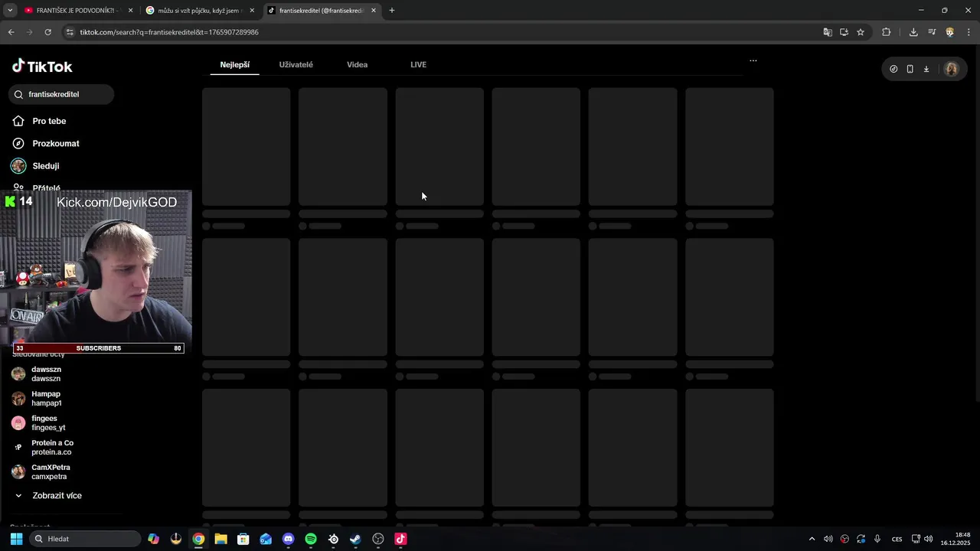Click the Hledat taskbar search box

pyautogui.click(x=86, y=539)
